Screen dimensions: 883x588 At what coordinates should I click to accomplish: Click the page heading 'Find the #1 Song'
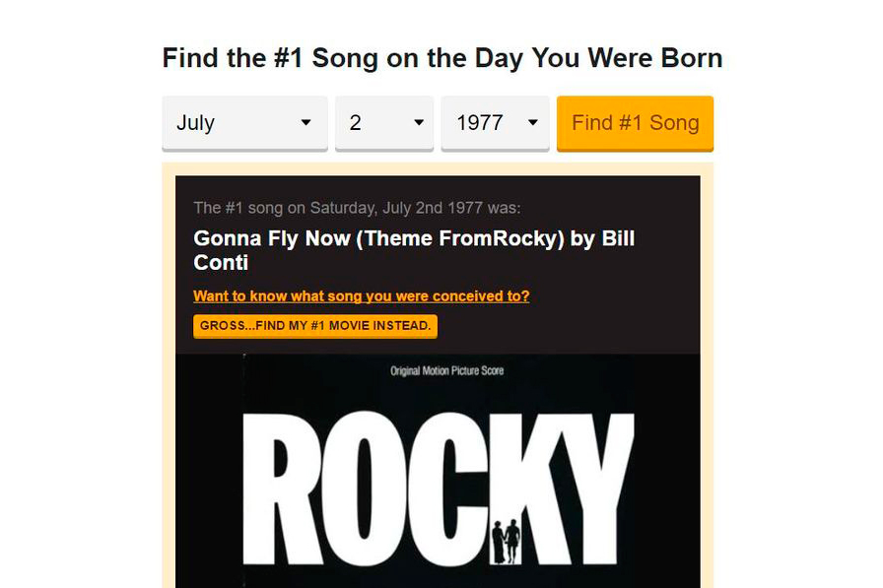(441, 58)
